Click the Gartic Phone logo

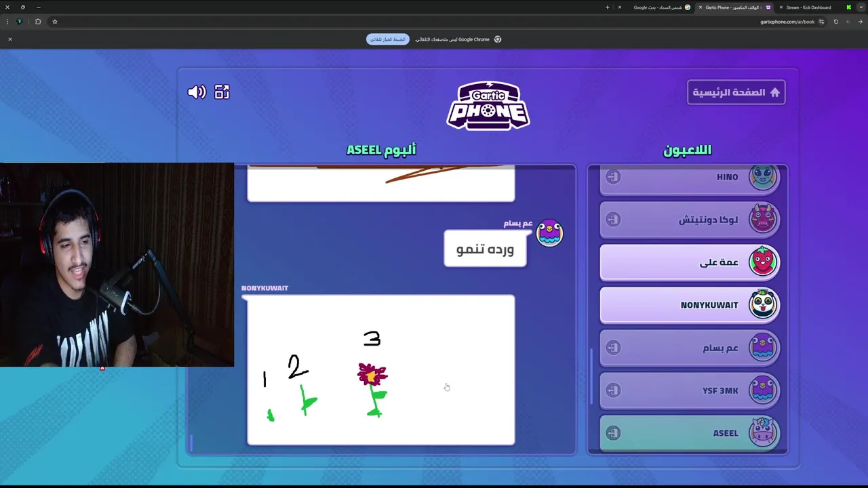[x=488, y=105]
